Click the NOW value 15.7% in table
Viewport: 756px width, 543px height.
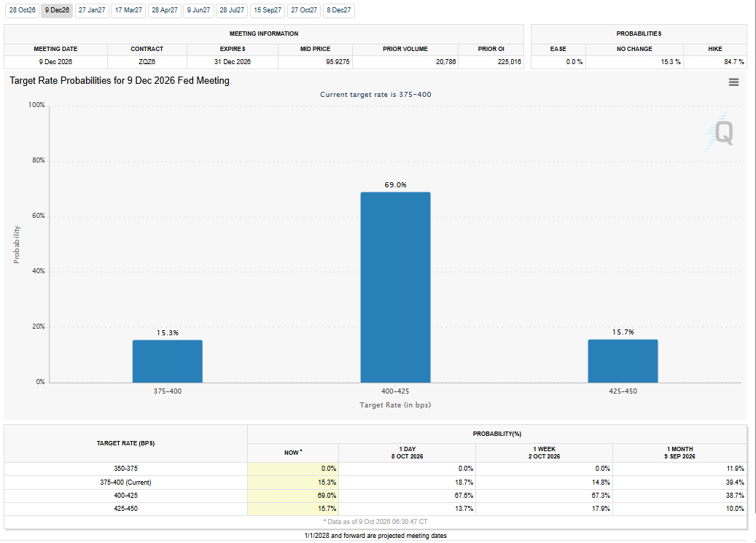[x=327, y=508]
